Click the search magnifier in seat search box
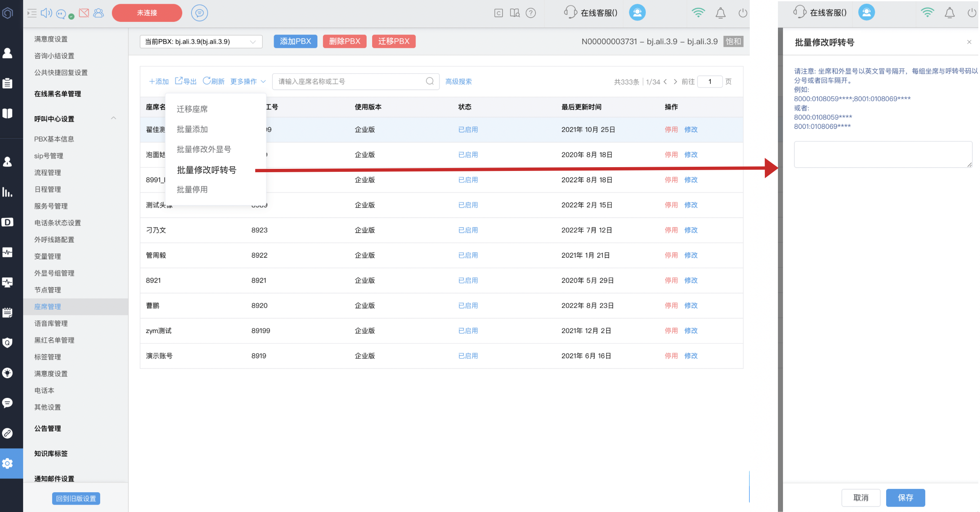The image size is (980, 512). (x=429, y=81)
